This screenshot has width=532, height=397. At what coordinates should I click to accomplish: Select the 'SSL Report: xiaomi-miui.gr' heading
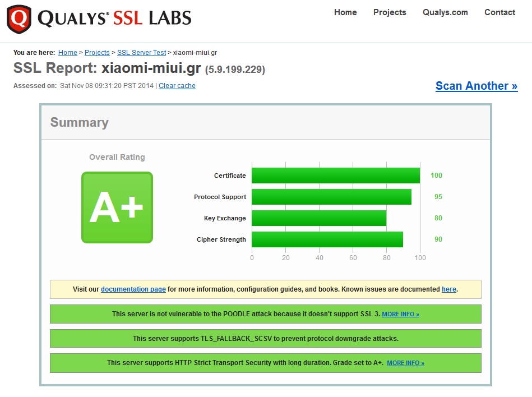pos(107,68)
